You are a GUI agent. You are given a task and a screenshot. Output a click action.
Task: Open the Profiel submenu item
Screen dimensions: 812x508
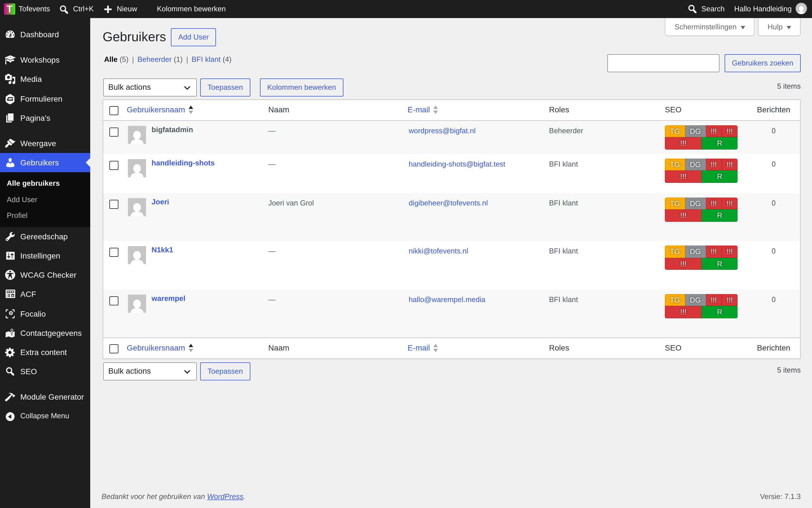point(17,215)
